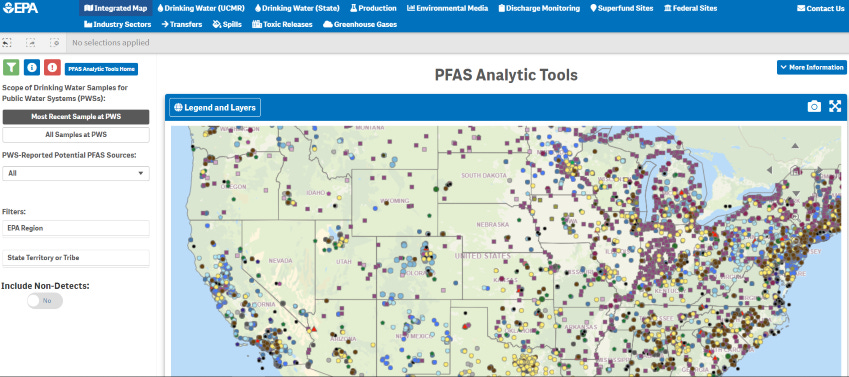Open the EPA Region filter

(x=76, y=228)
